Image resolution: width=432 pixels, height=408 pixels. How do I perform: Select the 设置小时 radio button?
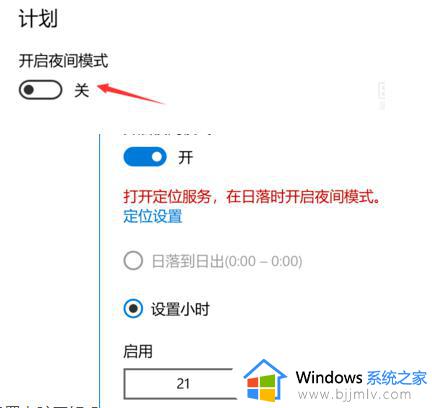point(133,309)
